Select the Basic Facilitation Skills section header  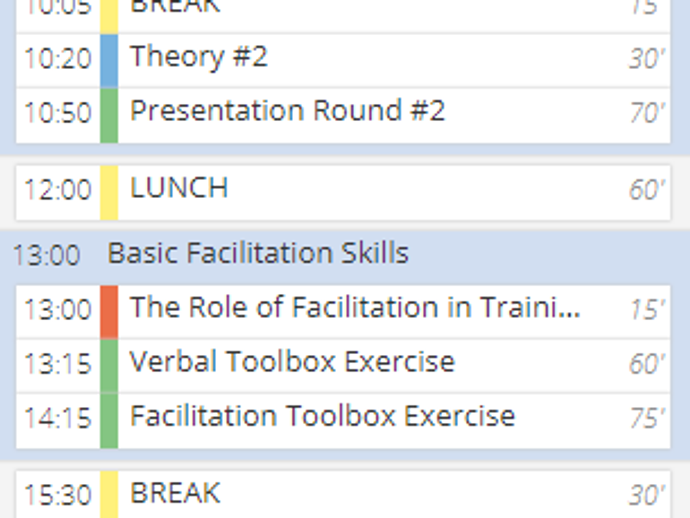pyautogui.click(x=258, y=253)
